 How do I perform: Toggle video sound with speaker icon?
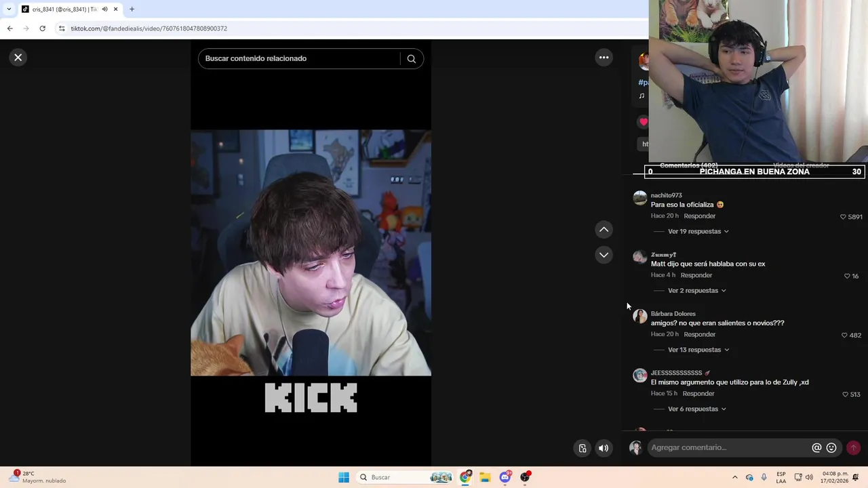[604, 448]
